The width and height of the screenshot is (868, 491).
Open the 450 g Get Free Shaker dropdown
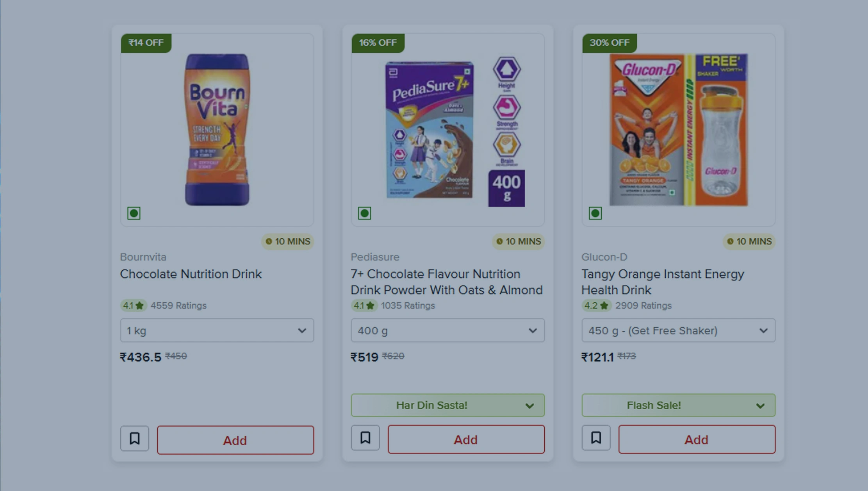tap(678, 330)
